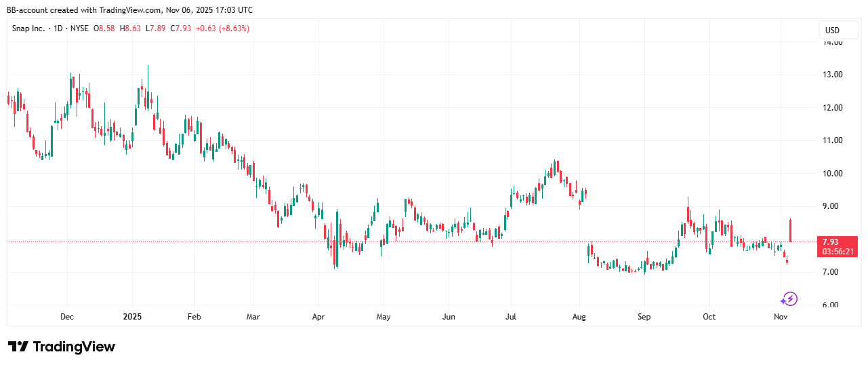Click the 10.00 price scale label
This screenshot has height=367, width=868.
[x=832, y=174]
